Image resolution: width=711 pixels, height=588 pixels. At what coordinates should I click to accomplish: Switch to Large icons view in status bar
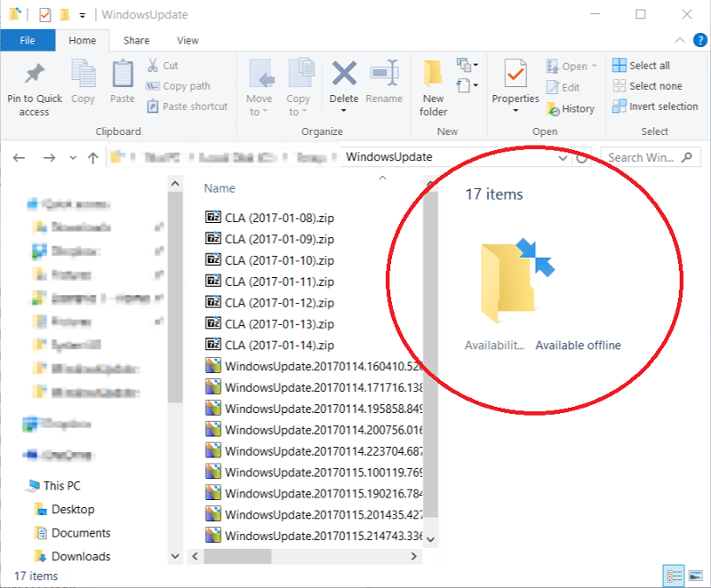tap(696, 576)
